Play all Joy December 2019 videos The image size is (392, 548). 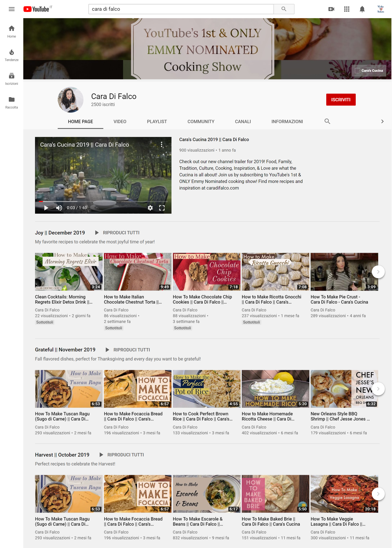tap(117, 233)
